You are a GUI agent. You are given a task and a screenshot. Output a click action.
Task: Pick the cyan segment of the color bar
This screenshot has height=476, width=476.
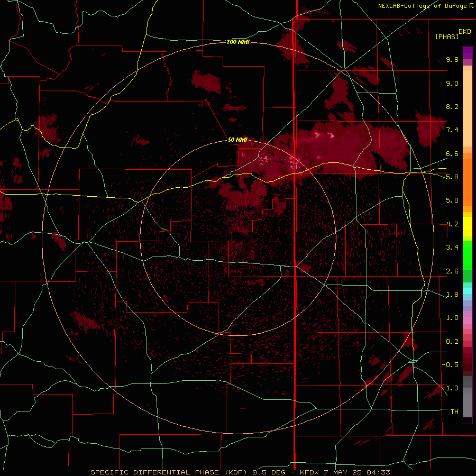coord(467,291)
